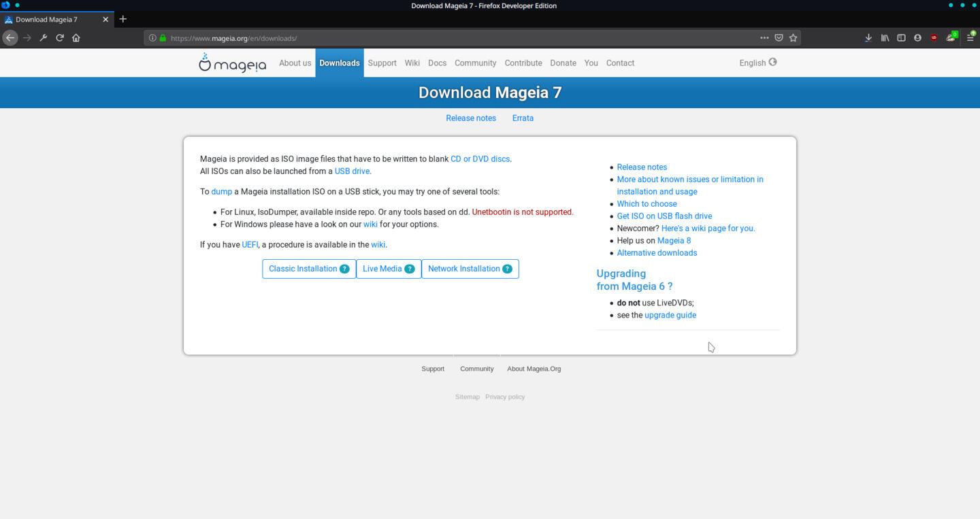Click the grayed-out forward arrow

(x=27, y=38)
